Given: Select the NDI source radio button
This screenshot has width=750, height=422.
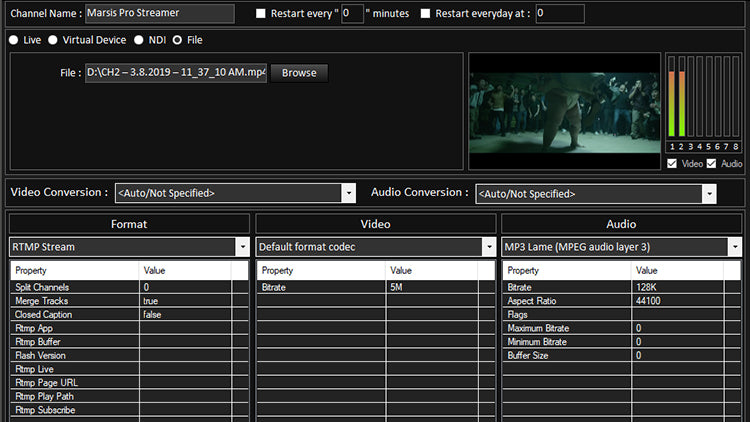Looking at the screenshot, I should [x=140, y=40].
